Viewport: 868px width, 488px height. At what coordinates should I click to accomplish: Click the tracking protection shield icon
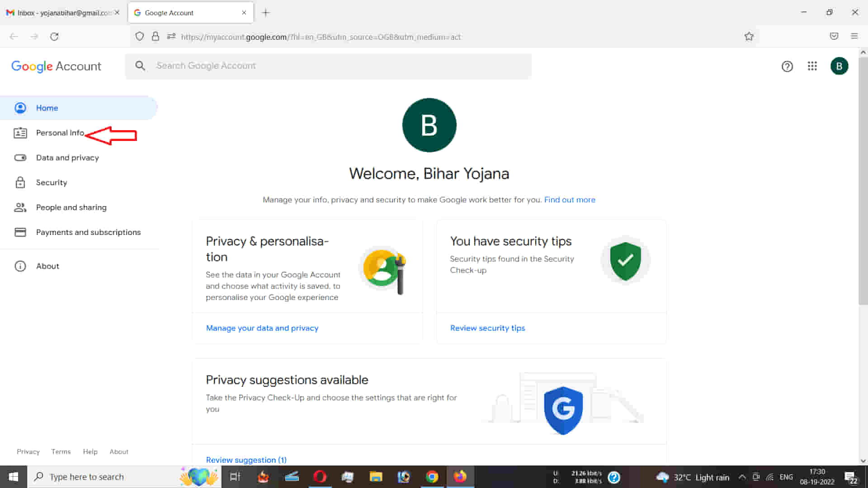pos(140,37)
